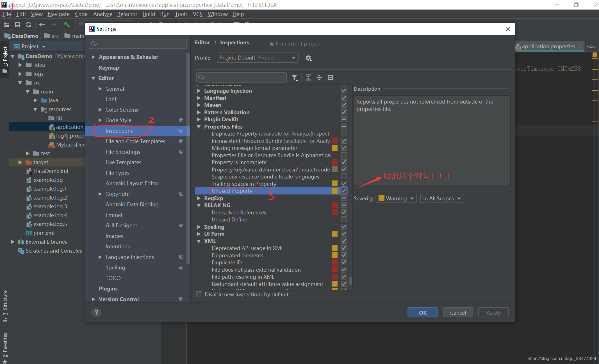Click the hidden tabs list icon

591,47
